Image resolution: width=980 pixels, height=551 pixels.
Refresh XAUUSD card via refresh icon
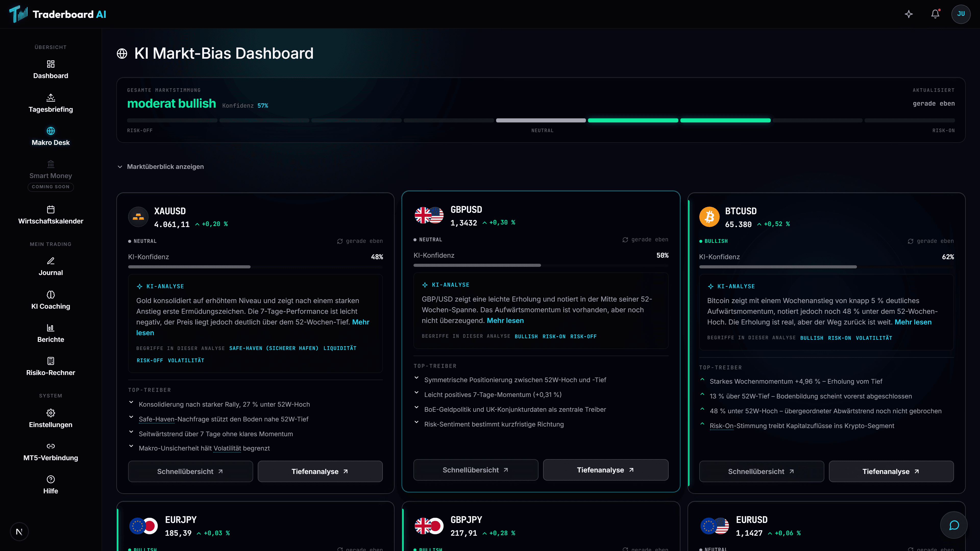340,241
